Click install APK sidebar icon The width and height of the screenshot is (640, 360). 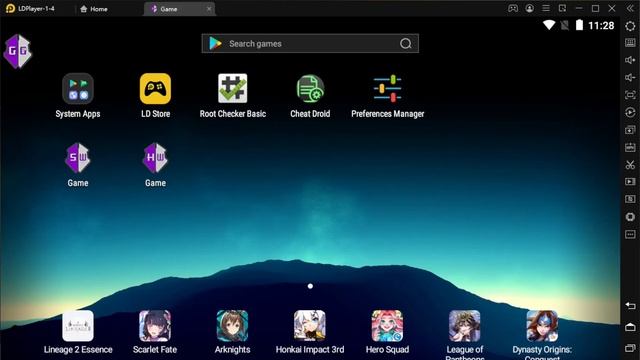tap(630, 147)
